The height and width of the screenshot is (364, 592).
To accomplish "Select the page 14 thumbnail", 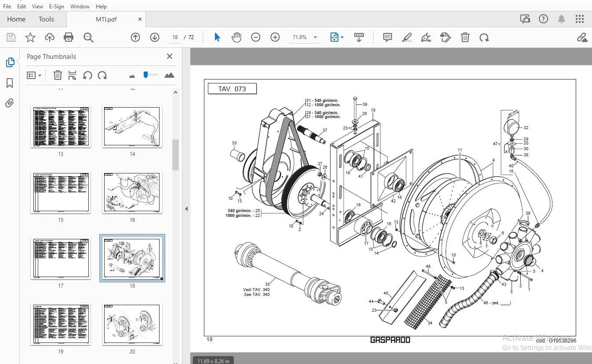I will click(x=132, y=126).
